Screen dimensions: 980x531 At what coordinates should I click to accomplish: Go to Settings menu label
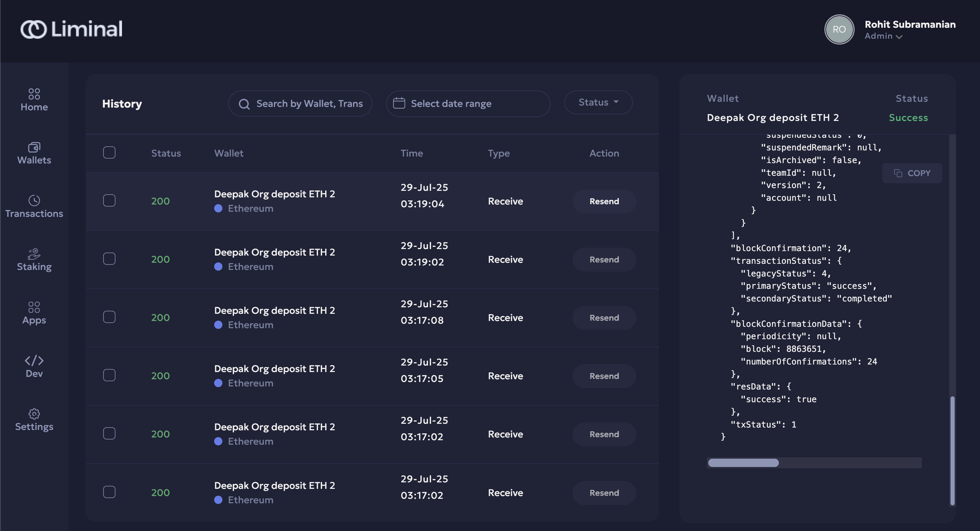coord(34,427)
